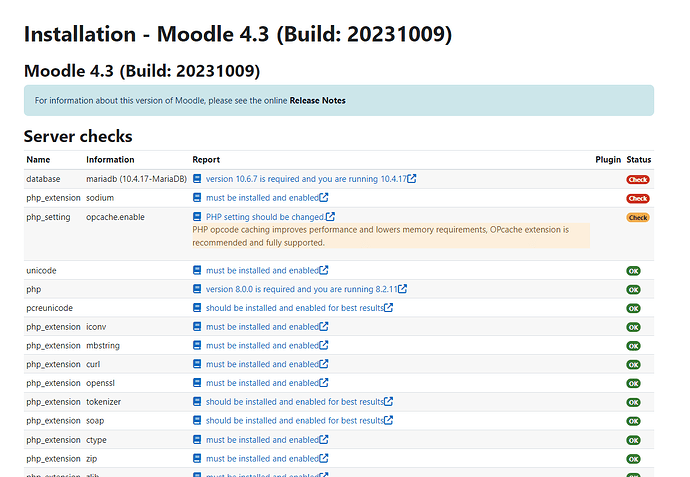Click the book icon in zip row

tap(197, 458)
